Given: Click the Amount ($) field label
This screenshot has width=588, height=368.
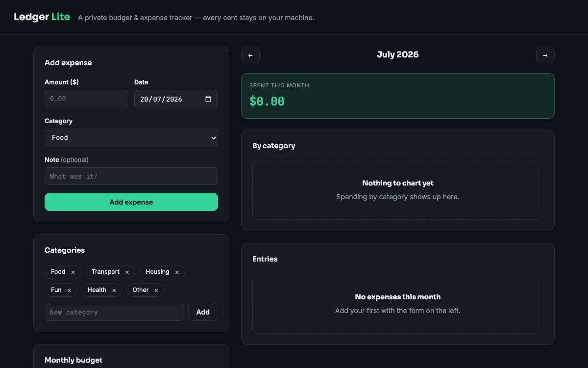Looking at the screenshot, I should click(62, 82).
